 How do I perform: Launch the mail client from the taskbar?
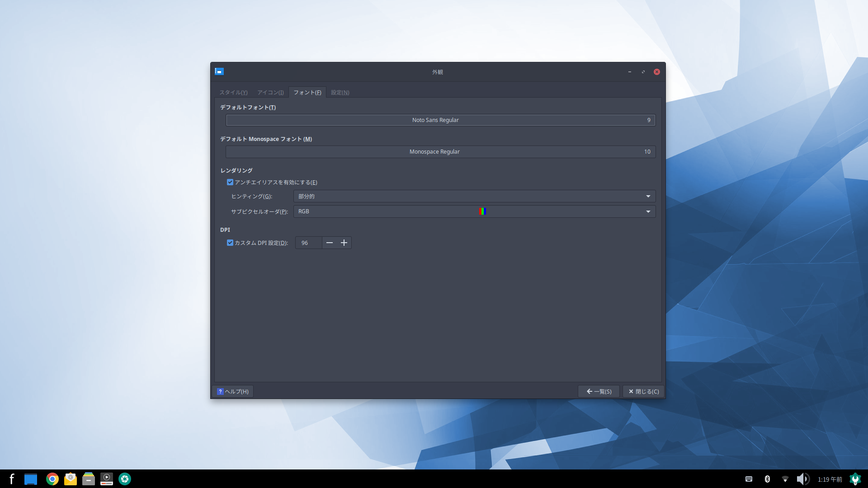[x=71, y=479]
